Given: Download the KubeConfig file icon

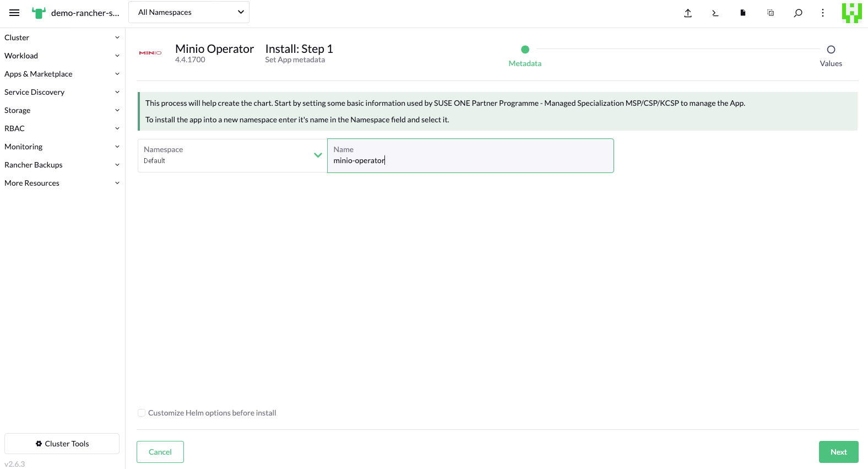Looking at the screenshot, I should pos(743,13).
